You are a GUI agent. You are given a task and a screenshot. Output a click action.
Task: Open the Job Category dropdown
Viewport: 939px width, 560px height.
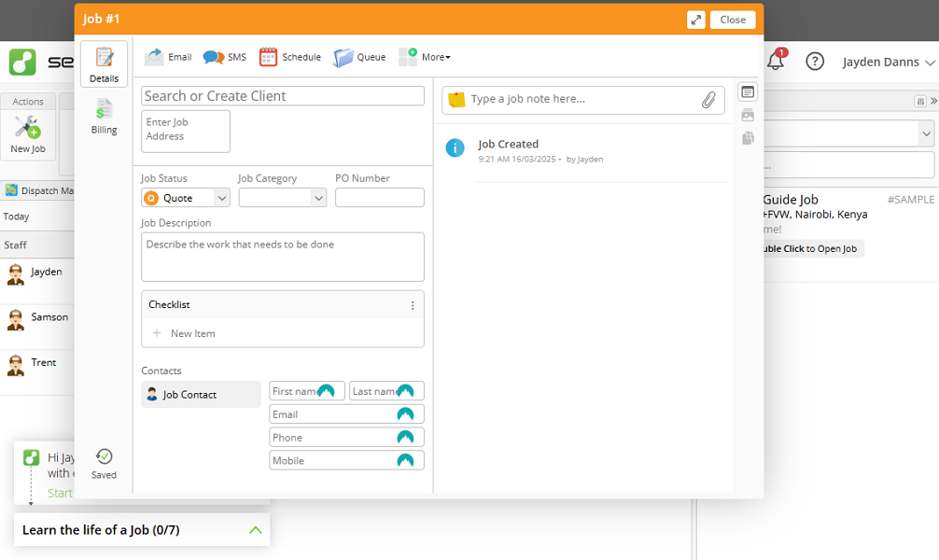pyautogui.click(x=283, y=198)
